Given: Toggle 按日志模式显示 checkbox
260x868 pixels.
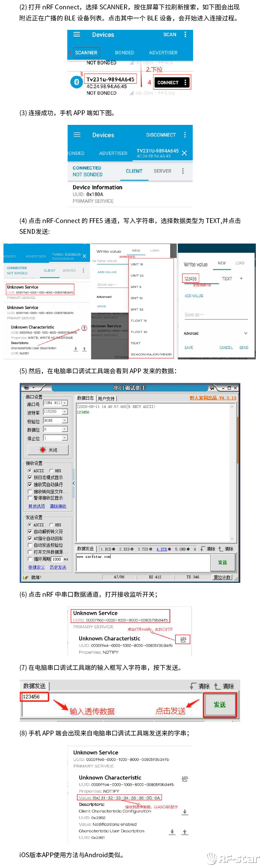Looking at the screenshot, I should tap(30, 477).
